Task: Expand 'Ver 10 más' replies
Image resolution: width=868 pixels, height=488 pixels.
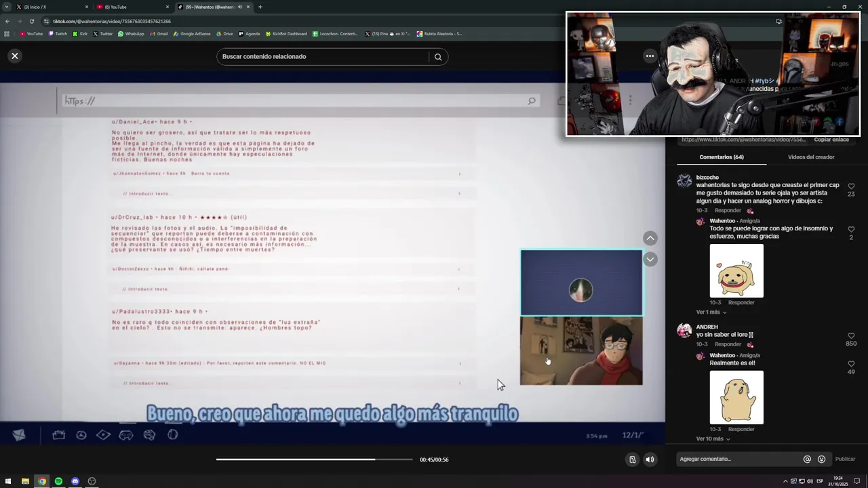Action: click(x=713, y=439)
